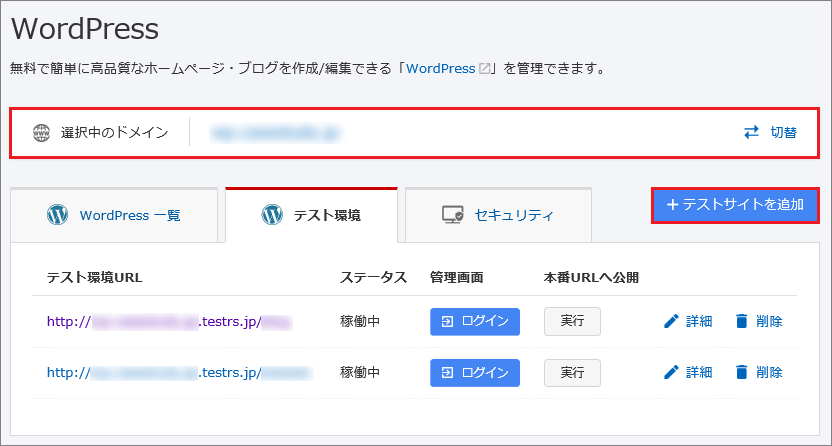Viewport: 832px width, 446px height.
Task: Click the external link icon after WordPress
Action: point(484,68)
